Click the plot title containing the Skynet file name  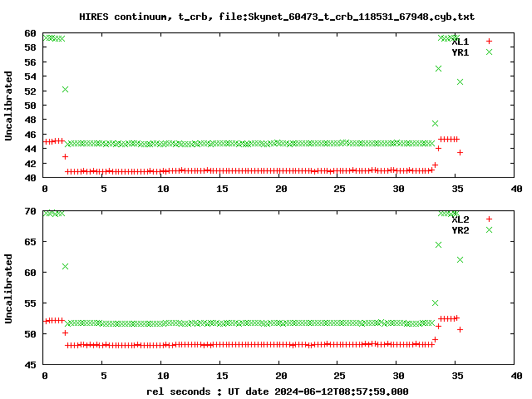coord(277,17)
